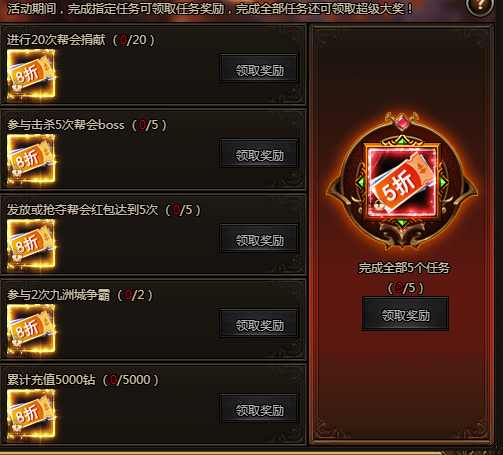Select the 发放或抢夺帮会红包达到5次 task title
This screenshot has width=503, height=455.
click(x=82, y=210)
